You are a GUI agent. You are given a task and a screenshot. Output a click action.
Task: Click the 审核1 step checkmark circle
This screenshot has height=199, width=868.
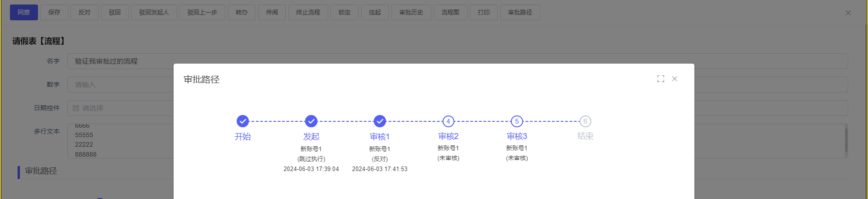(380, 121)
